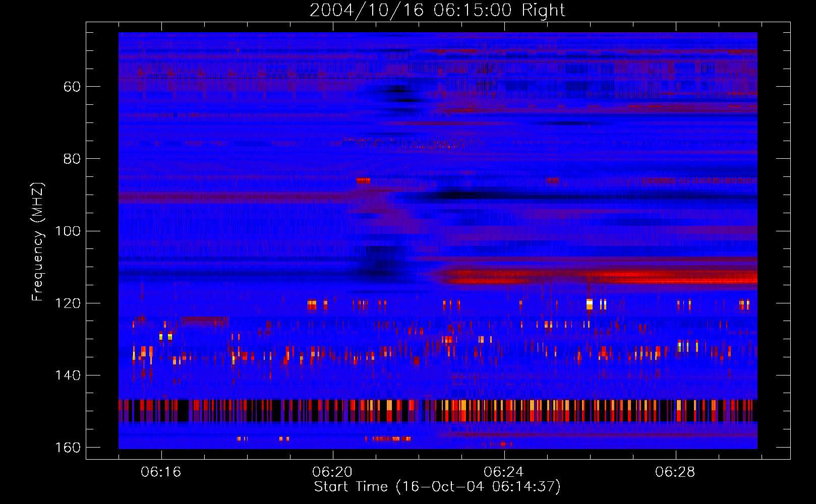Click the 06:16 time tick label

point(161,472)
